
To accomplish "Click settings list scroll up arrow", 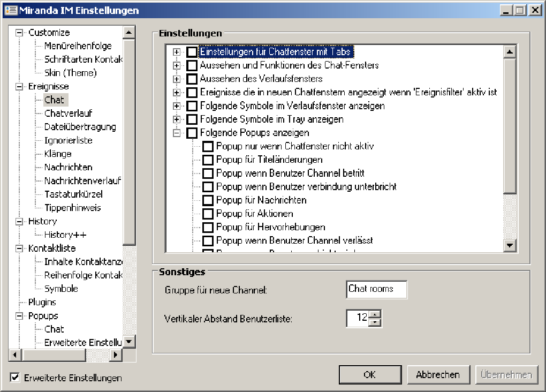I will [510, 52].
